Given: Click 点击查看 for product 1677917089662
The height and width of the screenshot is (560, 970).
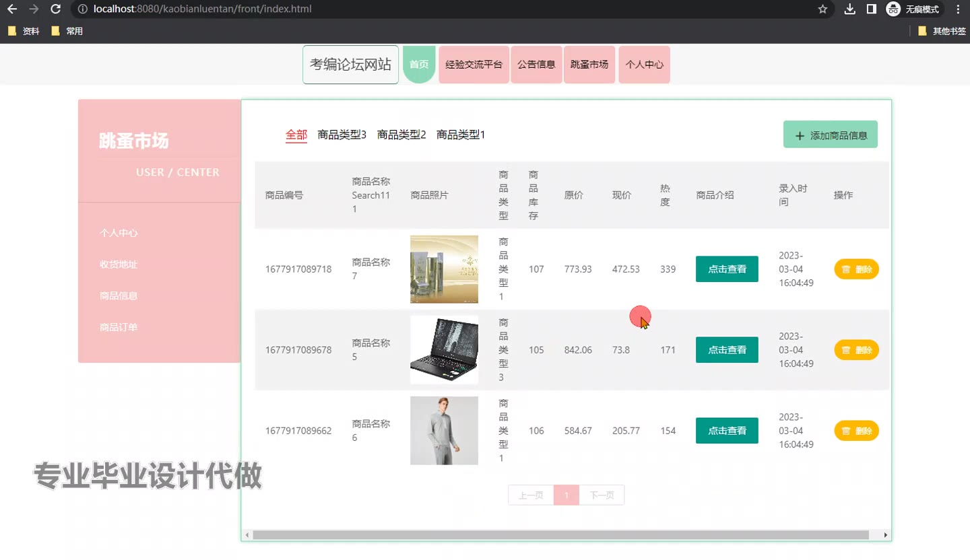Looking at the screenshot, I should pyautogui.click(x=727, y=431).
